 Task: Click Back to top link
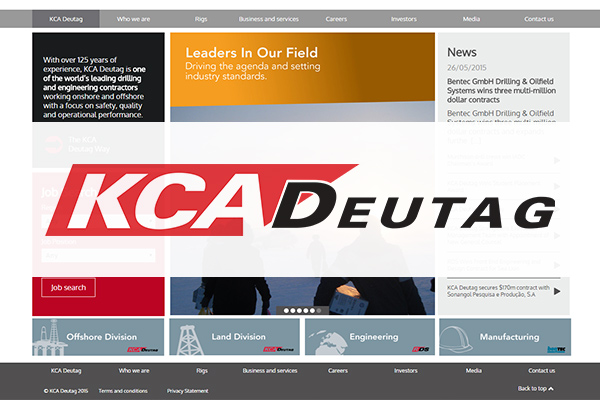tap(535, 389)
